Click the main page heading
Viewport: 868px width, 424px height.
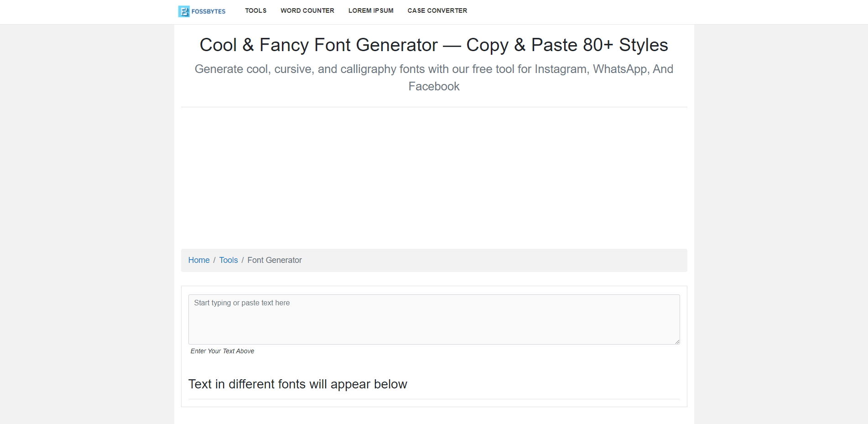click(433, 45)
